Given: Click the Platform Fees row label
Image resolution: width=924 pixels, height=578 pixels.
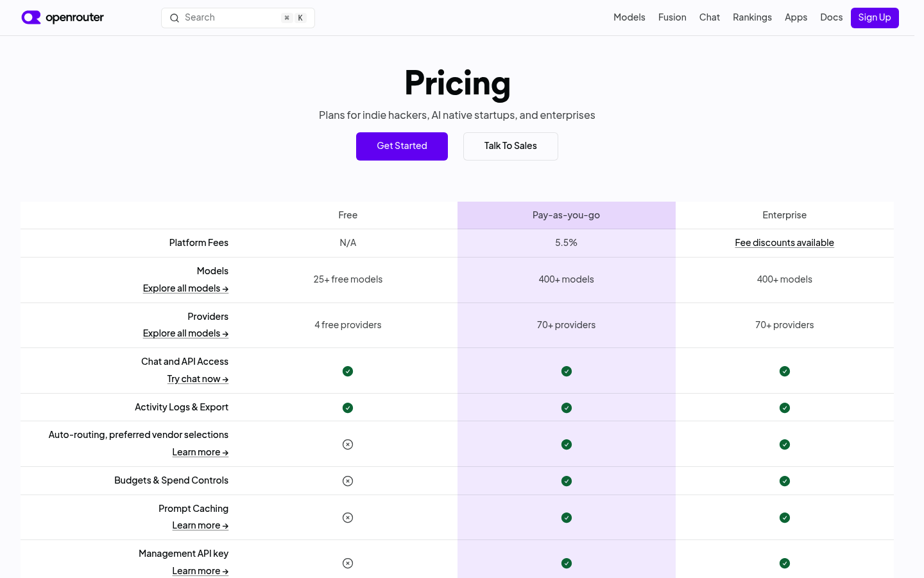Looking at the screenshot, I should click(x=199, y=243).
